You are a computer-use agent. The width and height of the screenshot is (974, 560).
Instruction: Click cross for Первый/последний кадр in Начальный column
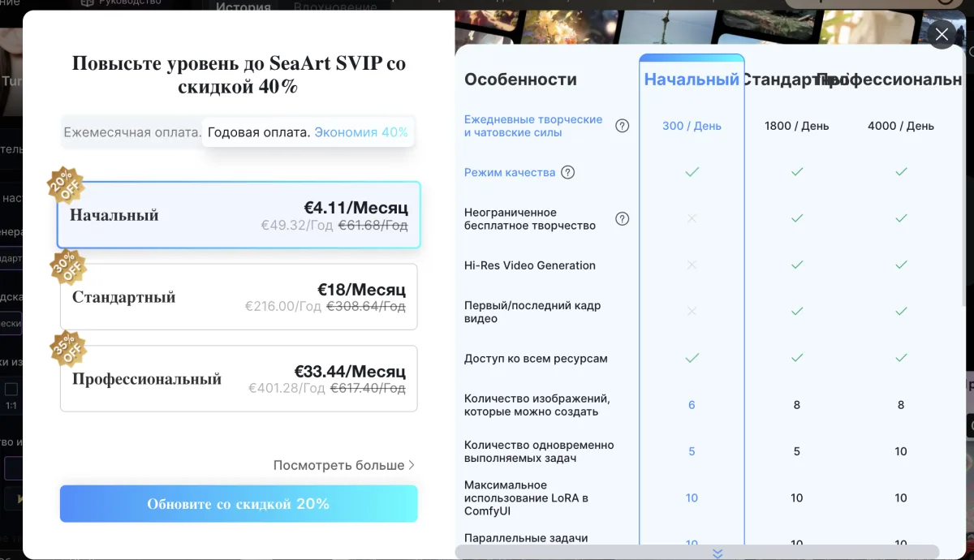coord(692,312)
